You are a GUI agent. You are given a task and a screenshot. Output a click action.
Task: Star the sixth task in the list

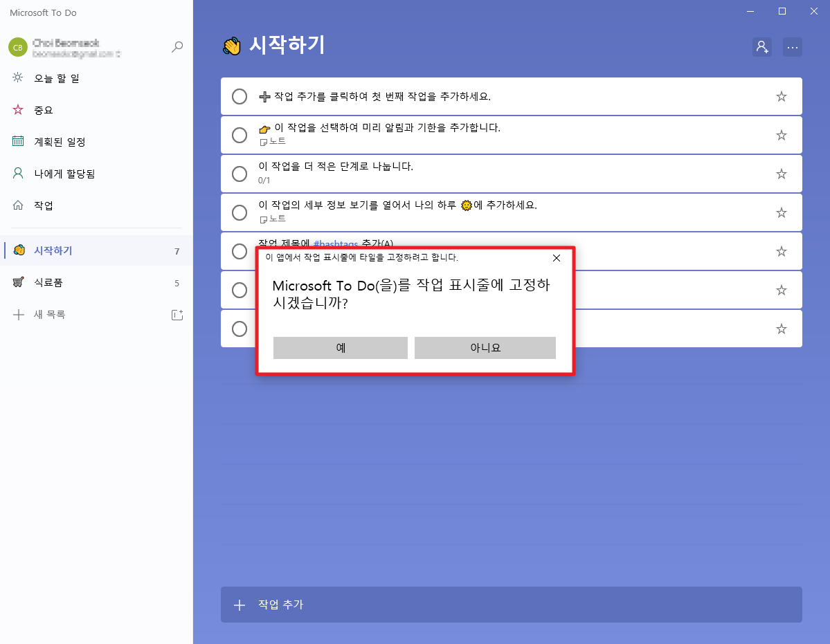[782, 290]
